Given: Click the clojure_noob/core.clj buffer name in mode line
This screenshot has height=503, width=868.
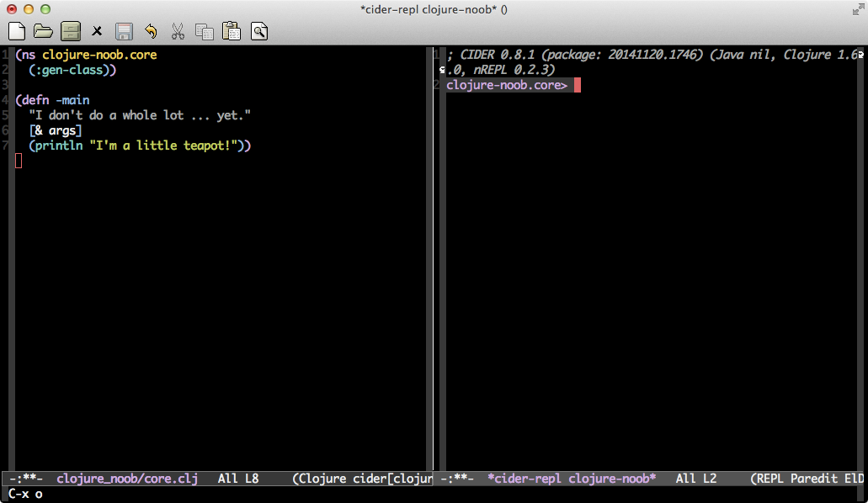Looking at the screenshot, I should (126, 479).
